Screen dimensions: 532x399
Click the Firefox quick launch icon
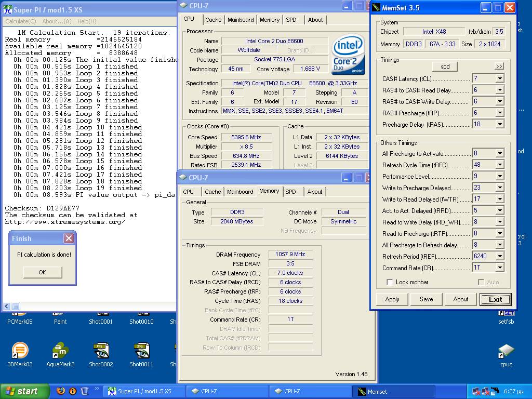tap(61, 391)
